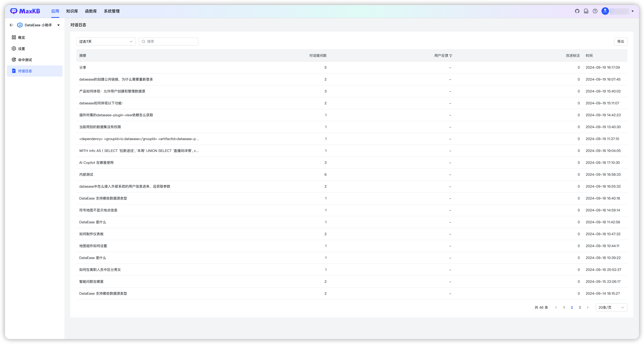Switch to the 知识库 tab
The height and width of the screenshot is (344, 644).
click(x=72, y=11)
